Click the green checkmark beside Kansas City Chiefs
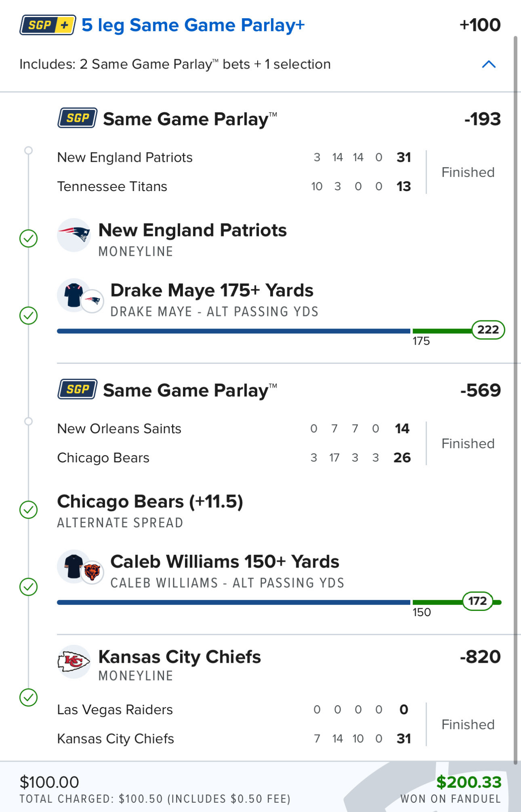This screenshot has width=521, height=812. coord(28,698)
